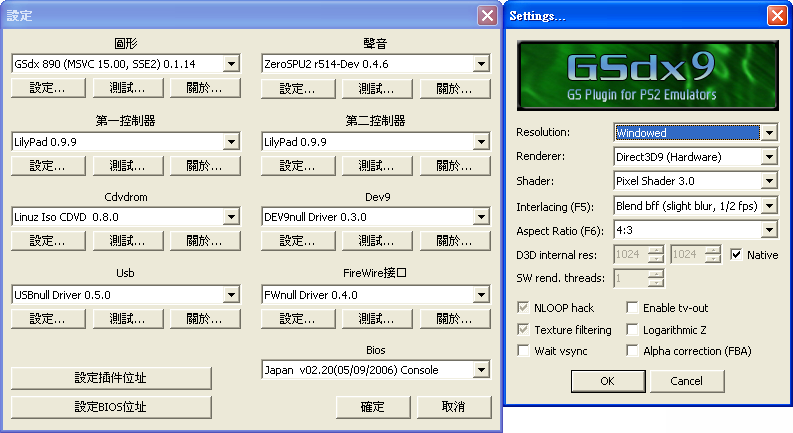The height and width of the screenshot is (433, 793).
Task: Open the Cdvdrom Linuz Iso CDVD dropdown
Action: (126, 217)
